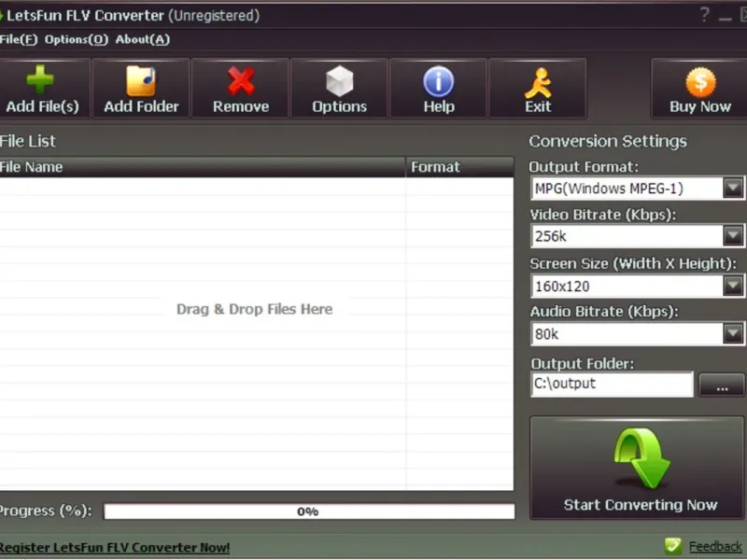The height and width of the screenshot is (560, 747).
Task: Click the Add Folder text label
Action: [x=142, y=106]
